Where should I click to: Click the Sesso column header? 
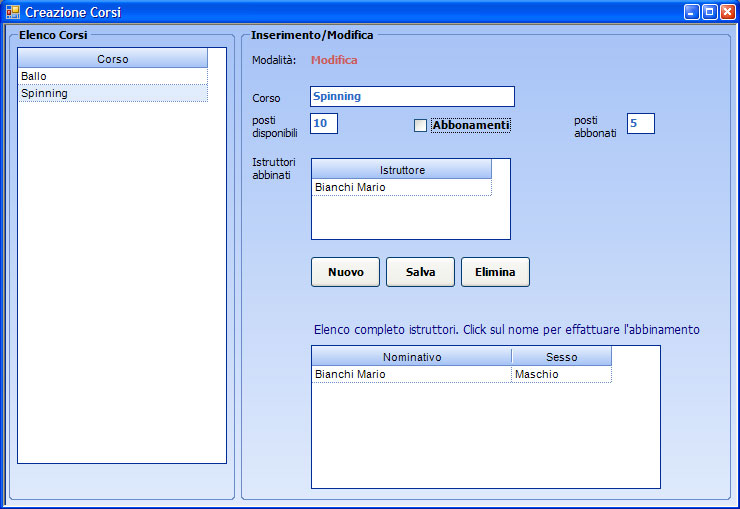coord(561,357)
